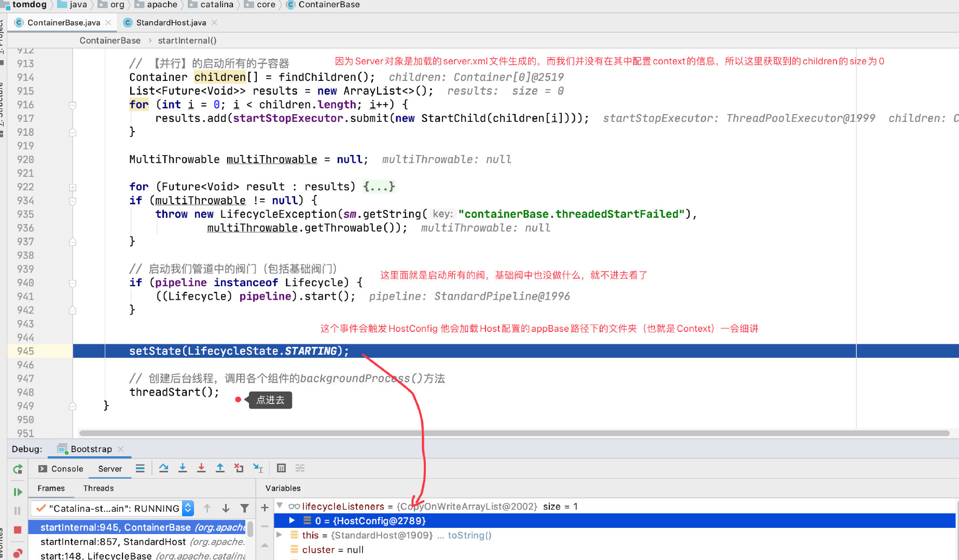The width and height of the screenshot is (959, 560).
Task: Go to the next frame with the down arrow
Action: click(x=226, y=508)
